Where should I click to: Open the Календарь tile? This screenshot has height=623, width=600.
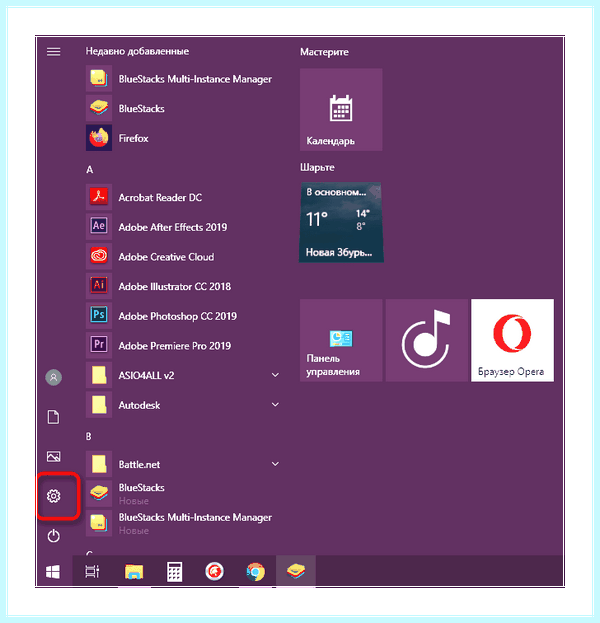[x=341, y=110]
